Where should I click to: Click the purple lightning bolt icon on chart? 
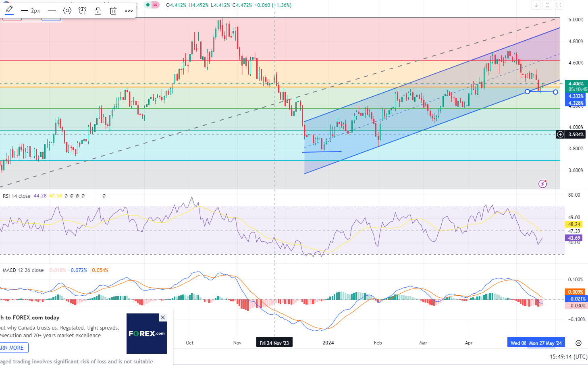point(543,184)
